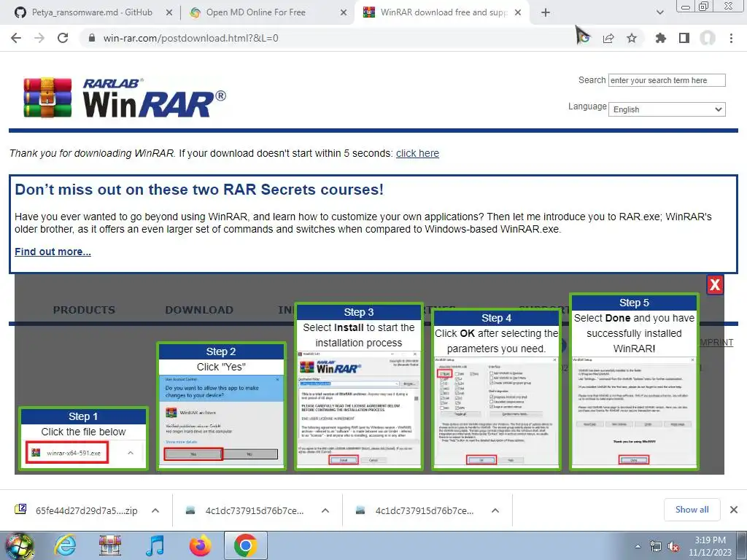Open the downloaded 65fe44d27d29d7a5 zip file
Viewport: 747px width, 560px height.
point(76,510)
